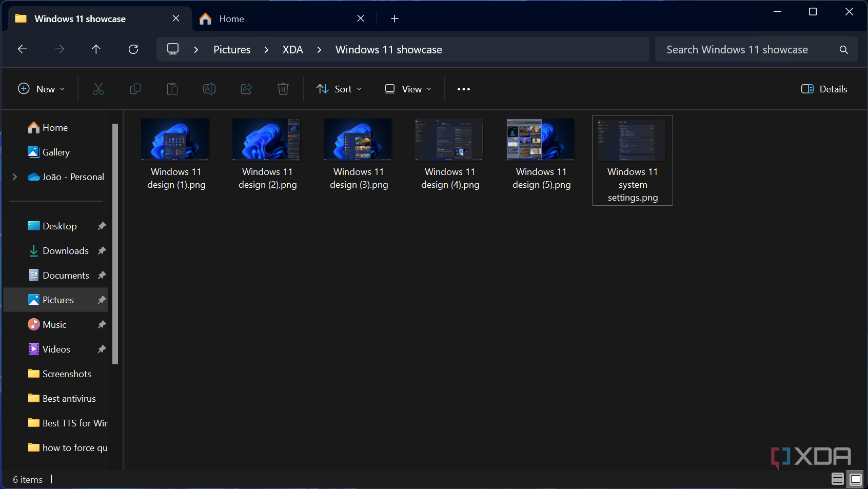Click the search magnifier icon

[843, 50]
